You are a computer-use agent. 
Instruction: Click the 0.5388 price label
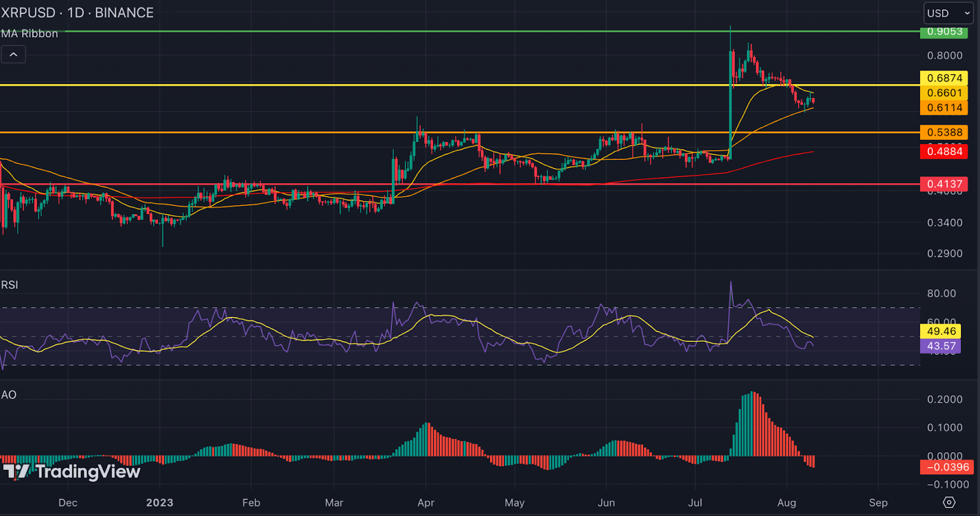click(944, 132)
